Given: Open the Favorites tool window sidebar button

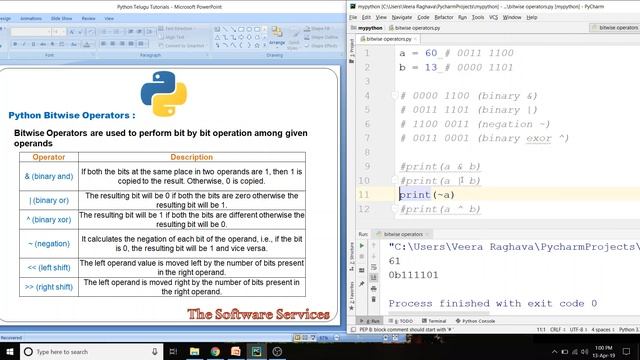Looking at the screenshot, I should [x=351, y=295].
